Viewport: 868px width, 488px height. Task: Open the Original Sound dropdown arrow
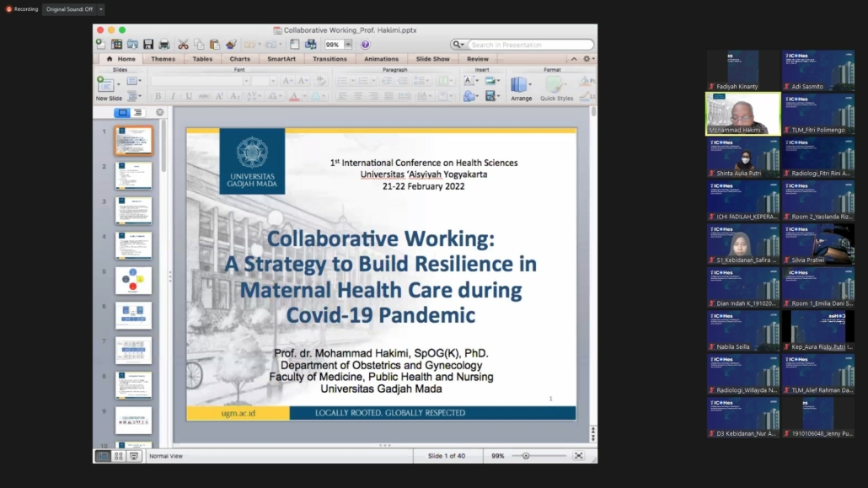tap(101, 9)
